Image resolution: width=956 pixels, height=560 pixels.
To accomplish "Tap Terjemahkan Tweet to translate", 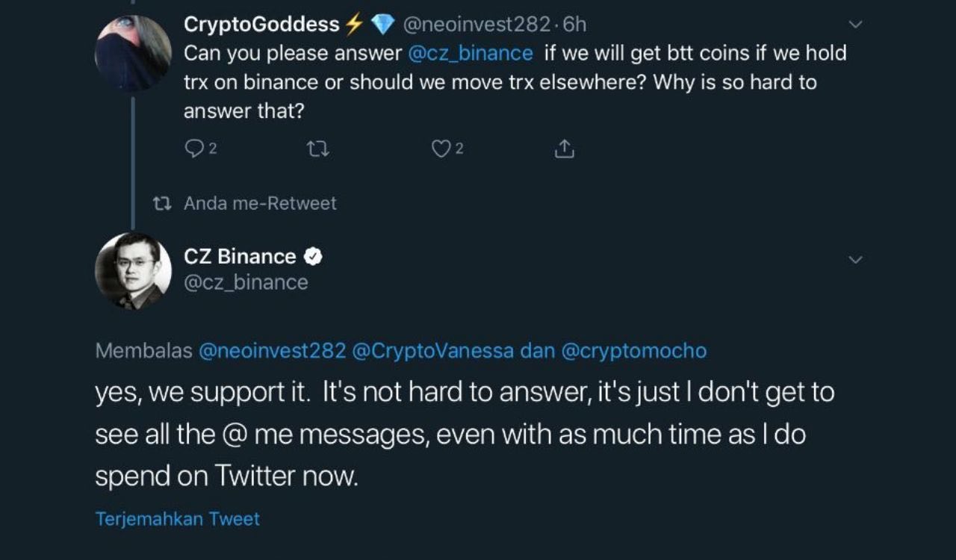I will 178,519.
